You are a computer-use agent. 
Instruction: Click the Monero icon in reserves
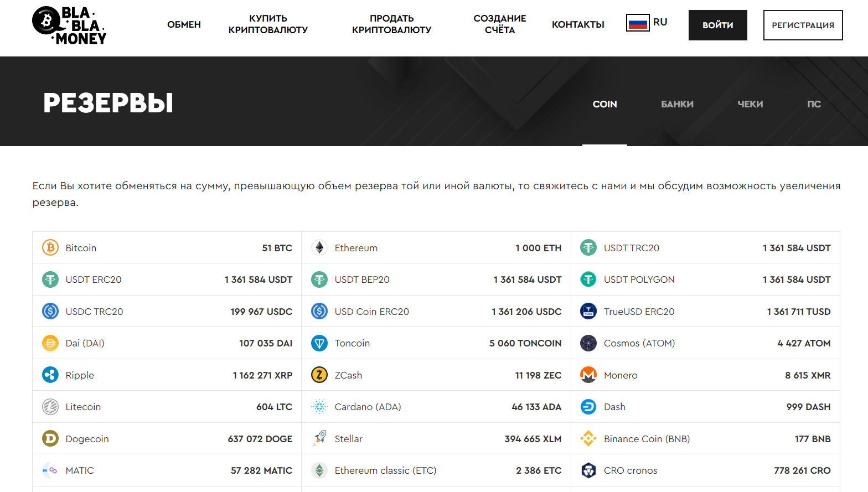(x=588, y=375)
